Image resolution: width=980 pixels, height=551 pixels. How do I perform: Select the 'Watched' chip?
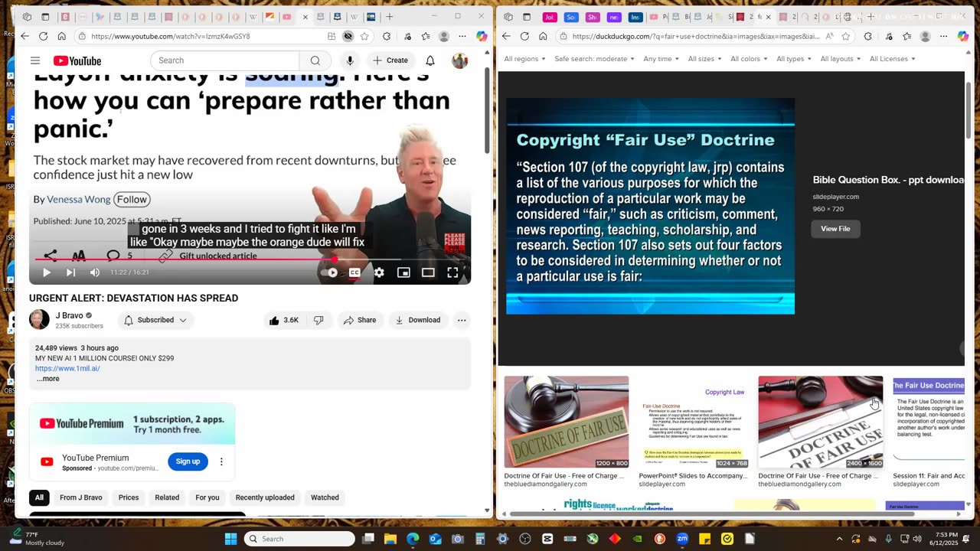pos(325,497)
